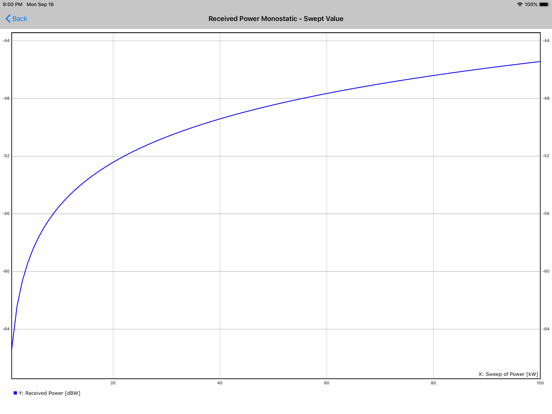Click the right y-axis label -64

[546, 329]
